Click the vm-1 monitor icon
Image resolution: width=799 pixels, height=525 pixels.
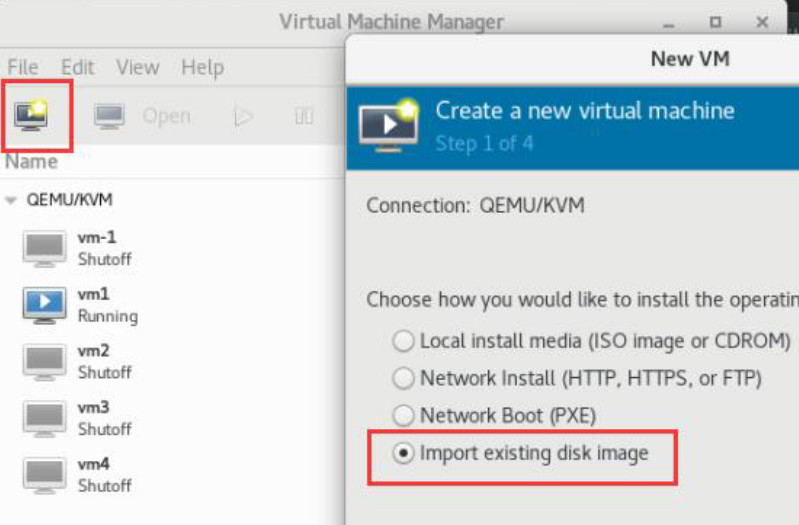44,249
